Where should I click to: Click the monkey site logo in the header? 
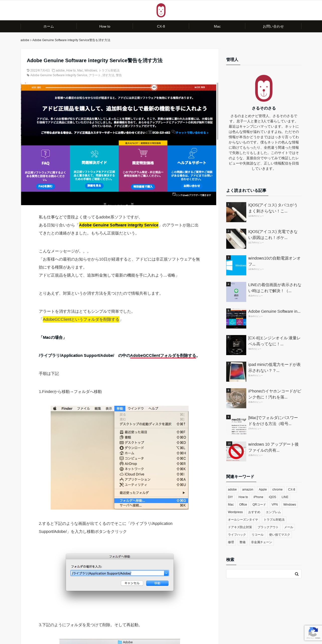click(x=161, y=10)
